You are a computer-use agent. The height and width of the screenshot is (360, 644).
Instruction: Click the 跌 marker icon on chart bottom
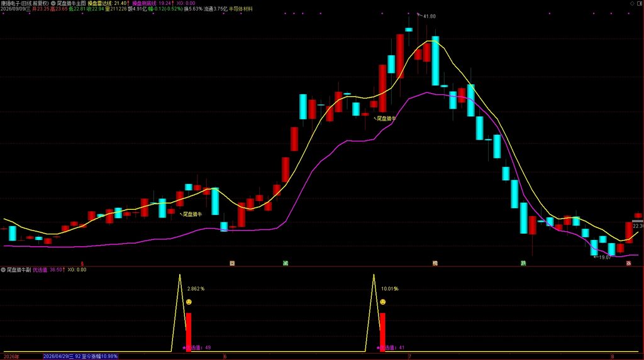[523, 263]
